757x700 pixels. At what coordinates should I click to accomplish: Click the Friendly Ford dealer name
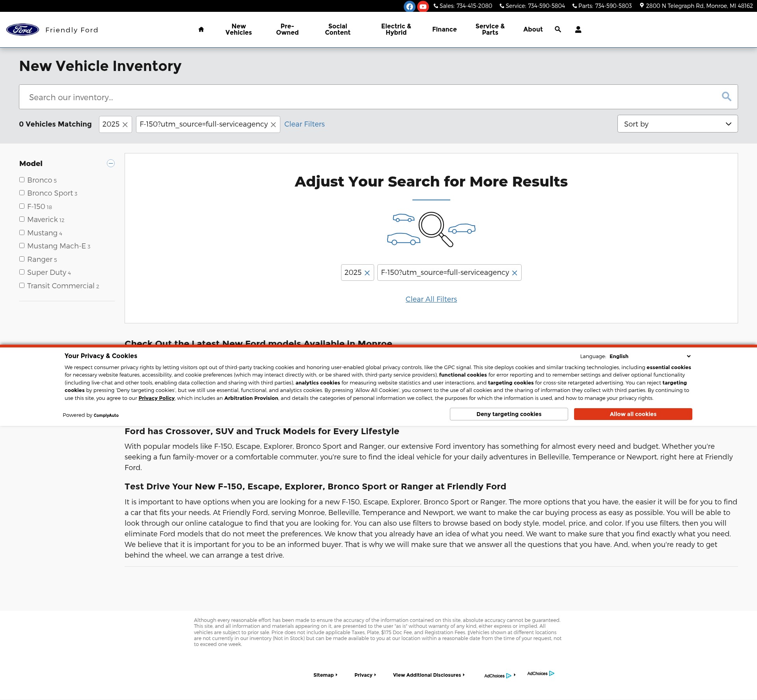(72, 30)
